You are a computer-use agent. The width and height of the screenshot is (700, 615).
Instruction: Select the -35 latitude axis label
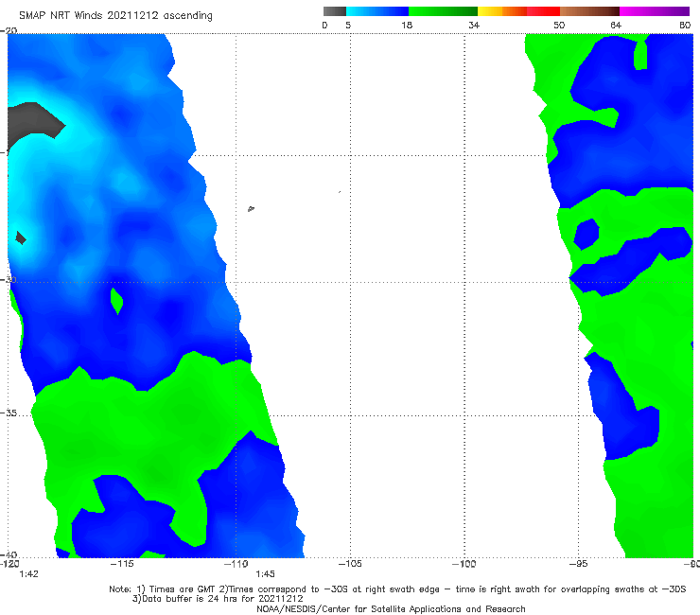click(x=10, y=413)
